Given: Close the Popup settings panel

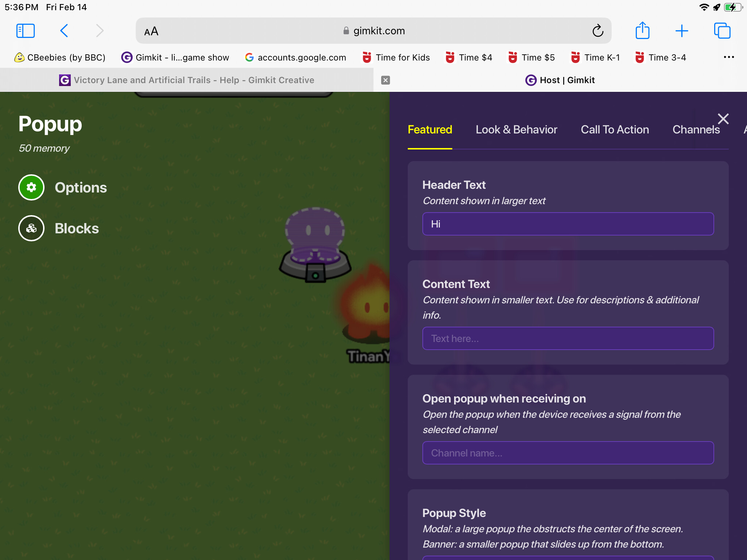Looking at the screenshot, I should pos(723,119).
